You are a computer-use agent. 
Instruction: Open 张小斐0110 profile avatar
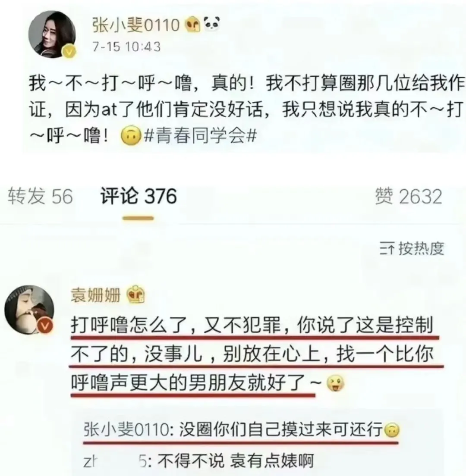[x=52, y=34]
